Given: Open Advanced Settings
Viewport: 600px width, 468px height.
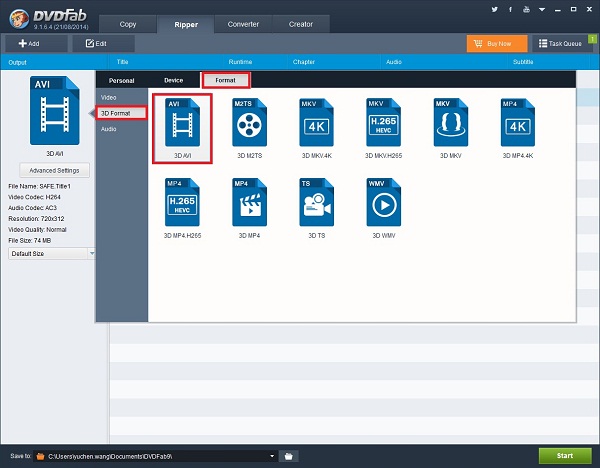Looking at the screenshot, I should pos(54,170).
